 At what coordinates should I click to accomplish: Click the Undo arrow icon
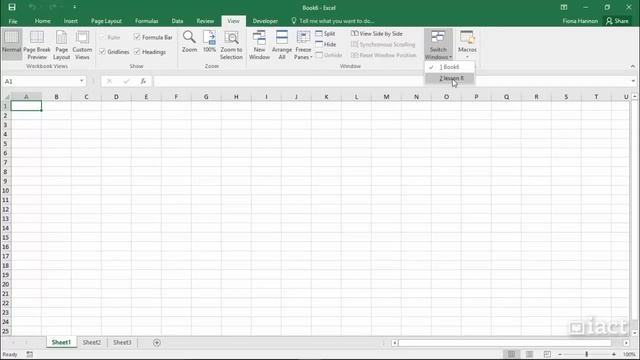33,7
